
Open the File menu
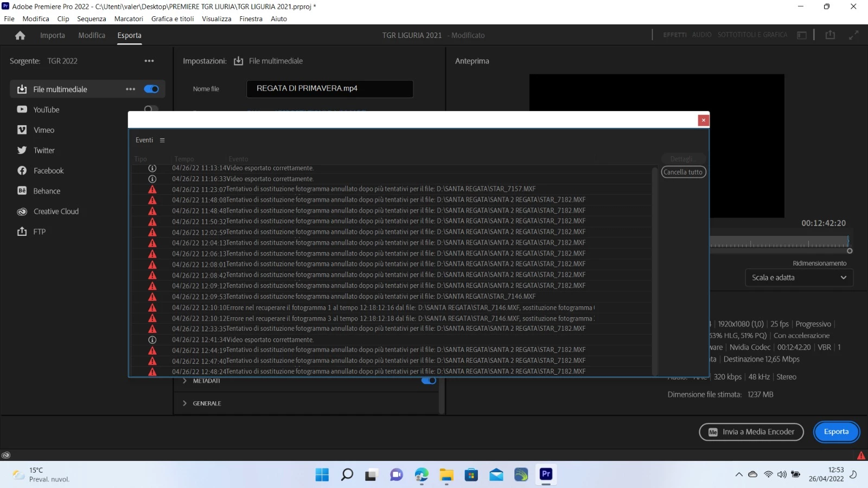pyautogui.click(x=9, y=18)
